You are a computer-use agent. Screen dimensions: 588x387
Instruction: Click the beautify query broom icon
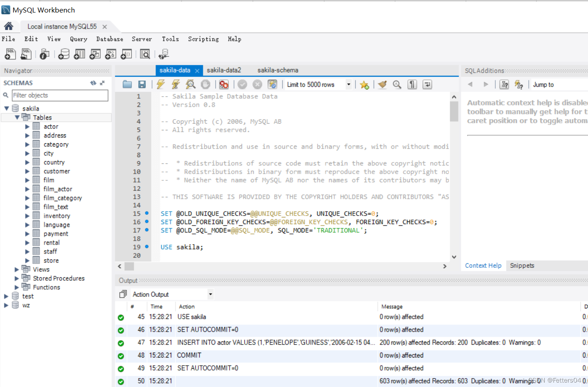click(382, 84)
